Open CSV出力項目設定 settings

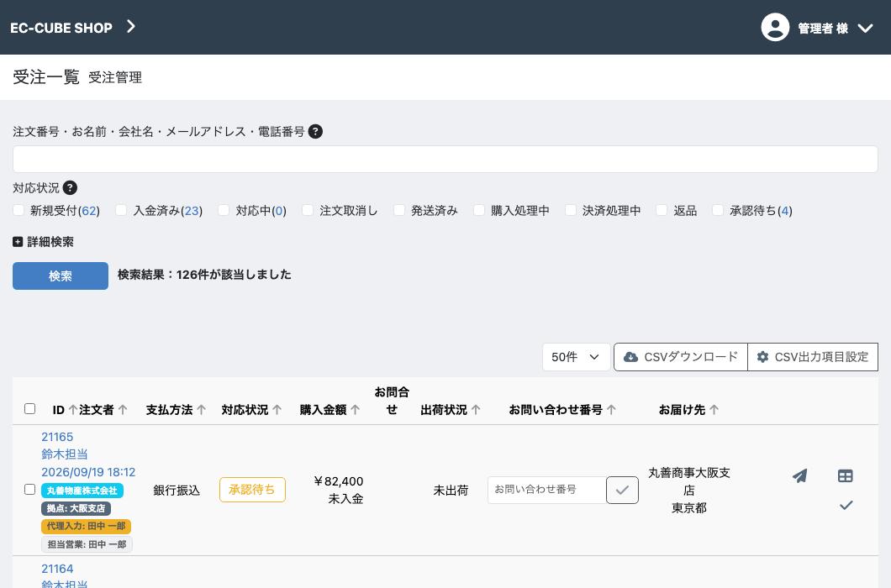pos(813,357)
